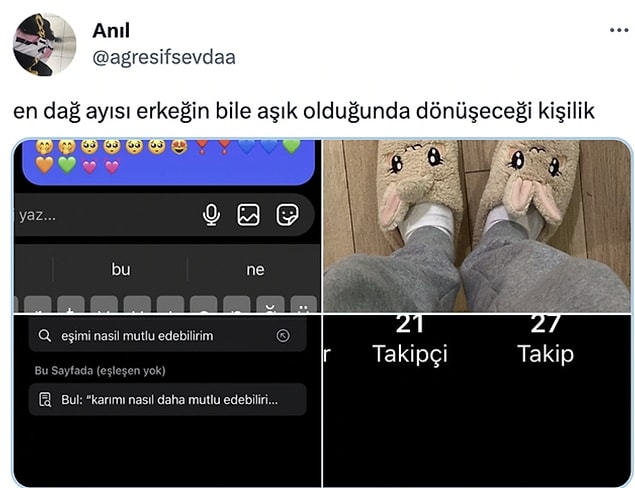
Task: Open the emoji chat message screenshot
Action: pyautogui.click(x=167, y=226)
